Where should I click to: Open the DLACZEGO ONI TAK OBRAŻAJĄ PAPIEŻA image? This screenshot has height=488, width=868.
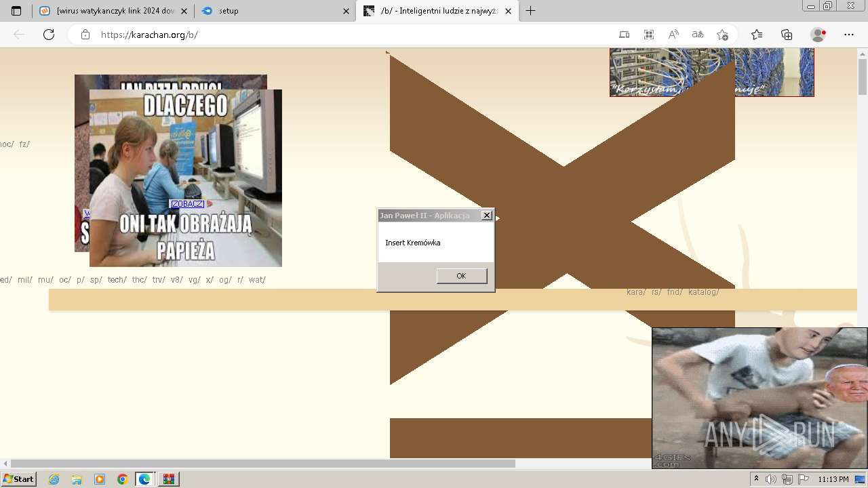[186, 178]
